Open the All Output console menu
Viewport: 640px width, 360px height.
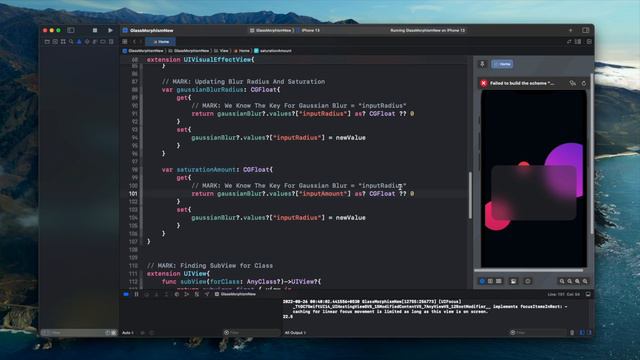pos(295,333)
